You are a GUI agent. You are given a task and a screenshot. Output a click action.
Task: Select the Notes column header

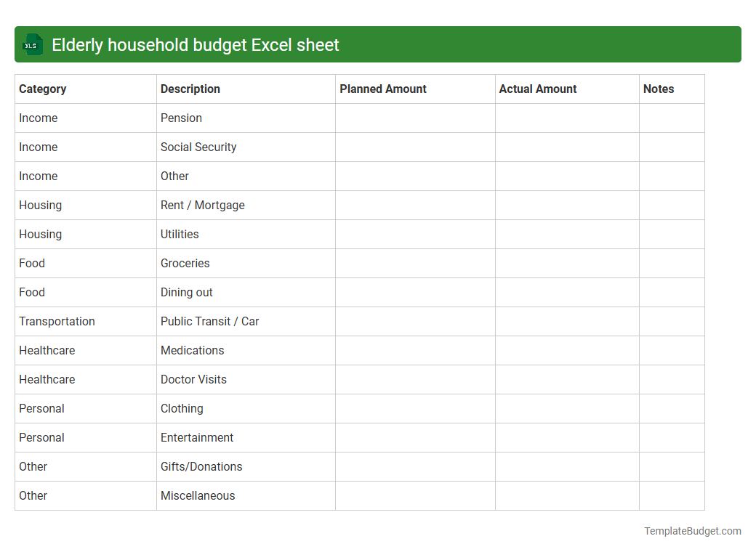(x=659, y=89)
